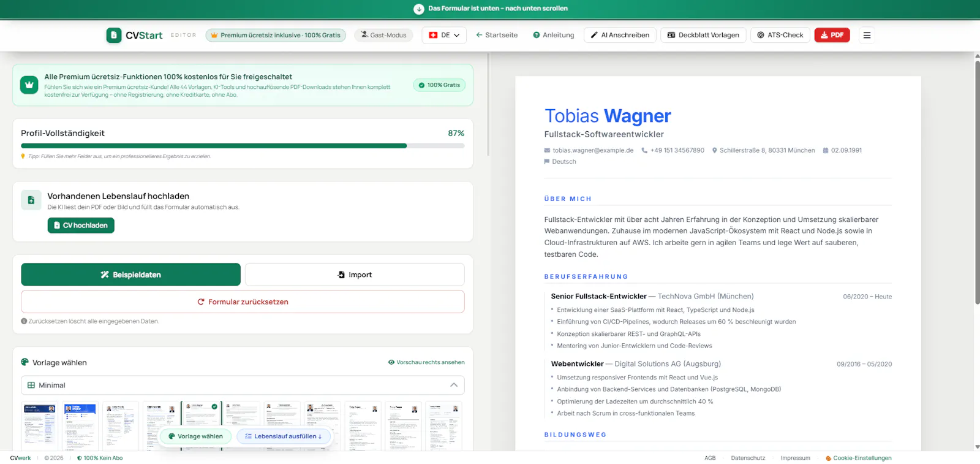Open the AI Anschreiben tool
Viewport: 980px width, 464px height.
tap(620, 35)
